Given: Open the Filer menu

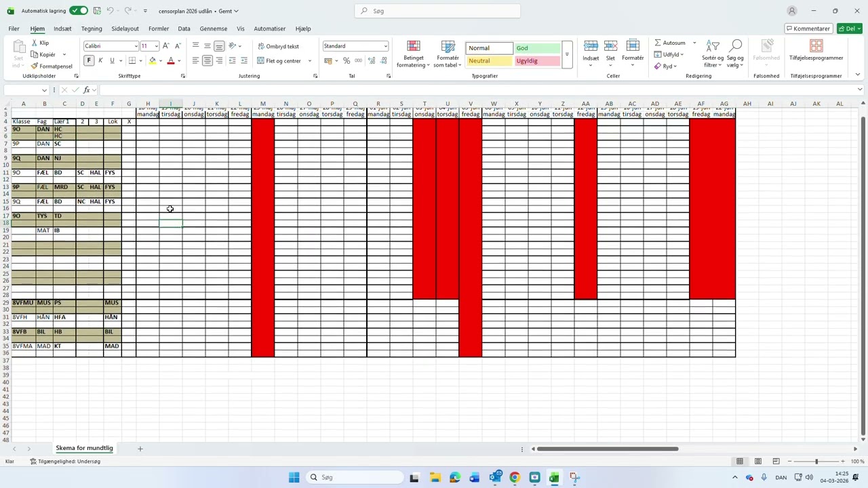Looking at the screenshot, I should (x=14, y=28).
